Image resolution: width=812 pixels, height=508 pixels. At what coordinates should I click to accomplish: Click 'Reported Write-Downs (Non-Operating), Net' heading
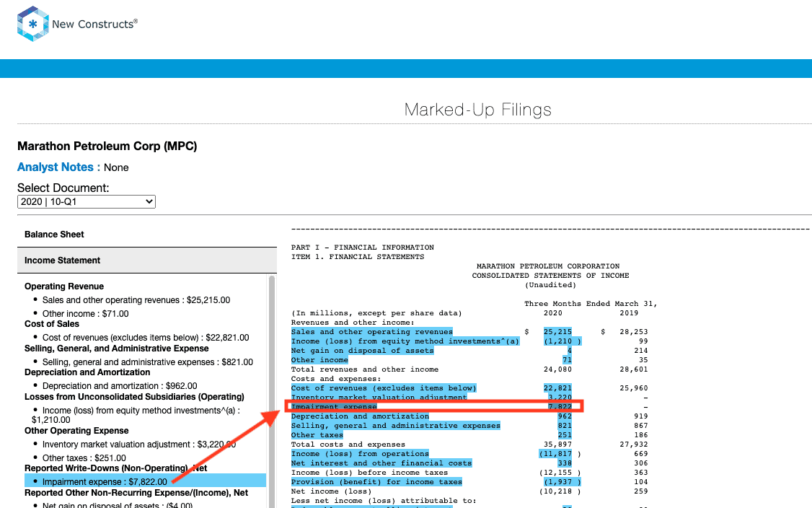(115, 468)
